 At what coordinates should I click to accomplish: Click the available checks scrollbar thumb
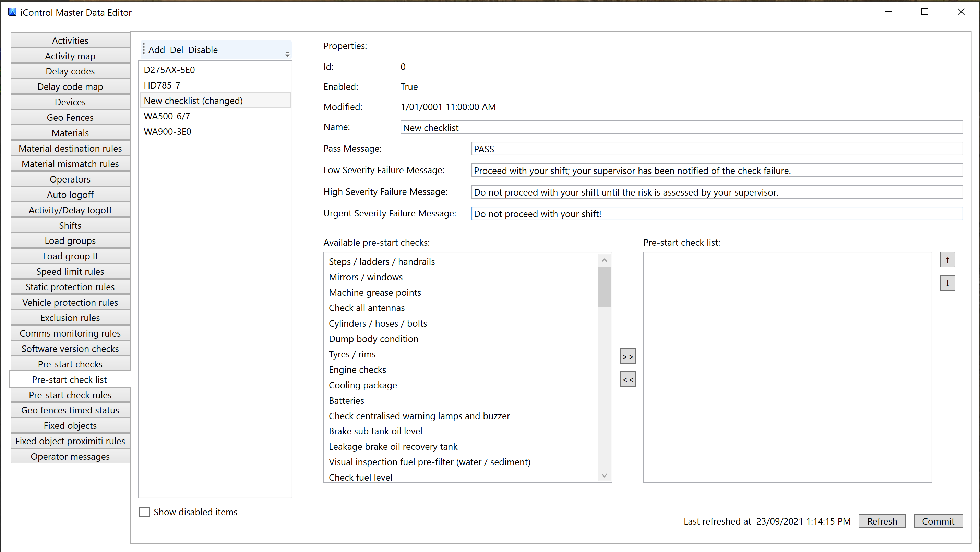coord(604,287)
